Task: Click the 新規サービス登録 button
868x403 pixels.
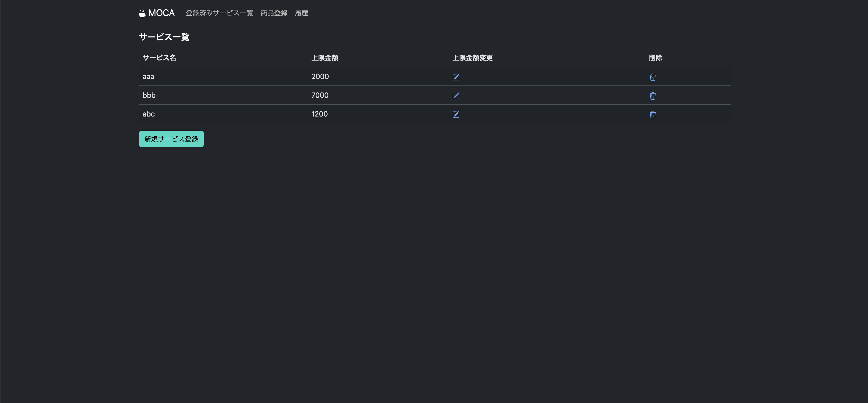Action: tap(171, 138)
